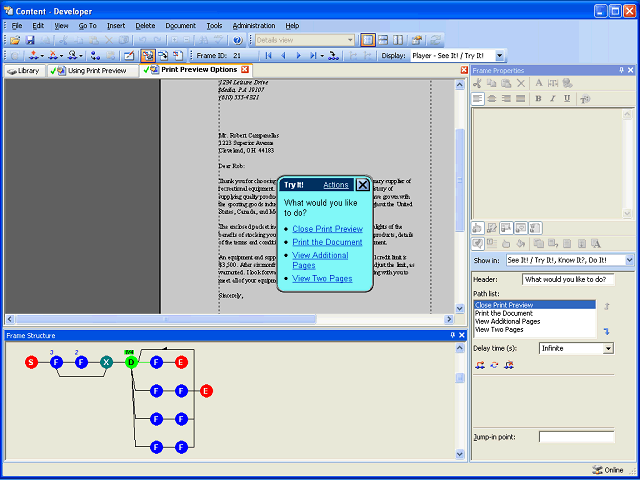This screenshot has height=480, width=640.
Task: Click the Jump-in point input field
Action: pos(577,437)
